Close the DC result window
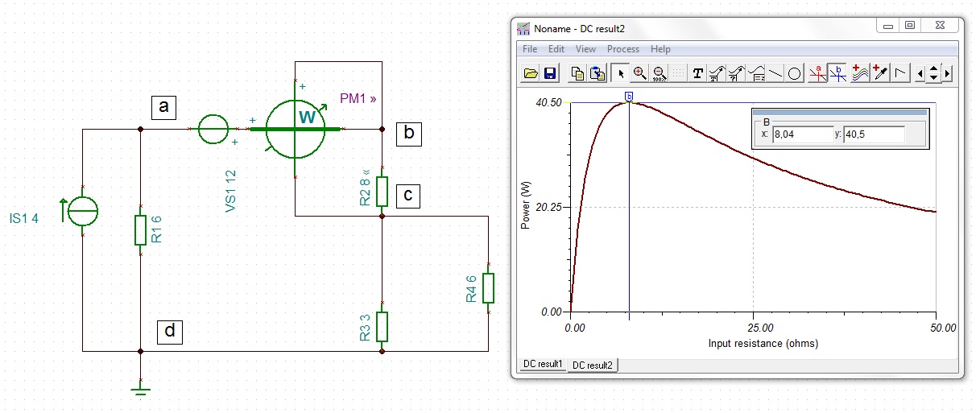Viewport: 980px width, 413px height. (x=940, y=26)
